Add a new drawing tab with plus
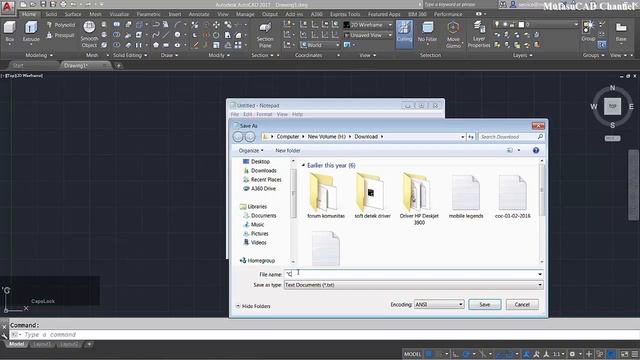 coord(118,65)
